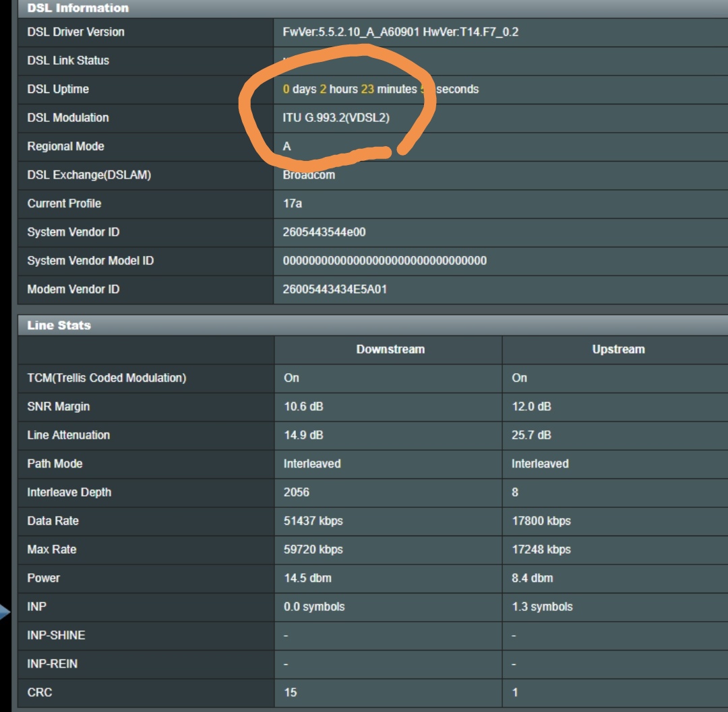Select the downstream Interleave Depth 2056
The height and width of the screenshot is (712, 728).
click(297, 492)
